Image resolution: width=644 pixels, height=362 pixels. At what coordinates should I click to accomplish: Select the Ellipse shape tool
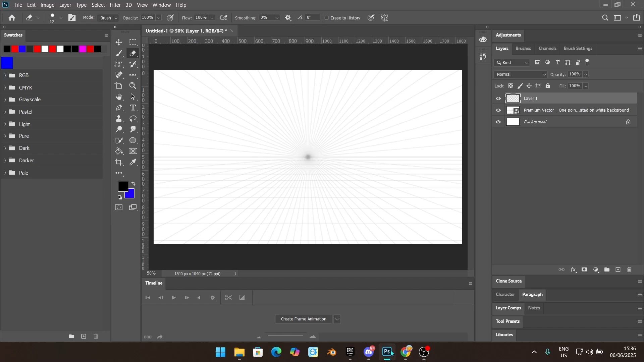(x=133, y=140)
